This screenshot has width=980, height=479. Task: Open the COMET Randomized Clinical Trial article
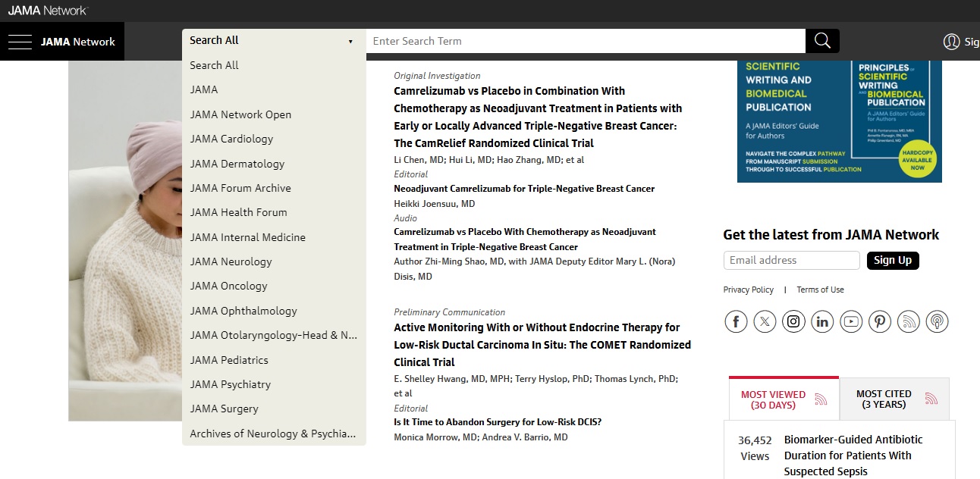542,345
